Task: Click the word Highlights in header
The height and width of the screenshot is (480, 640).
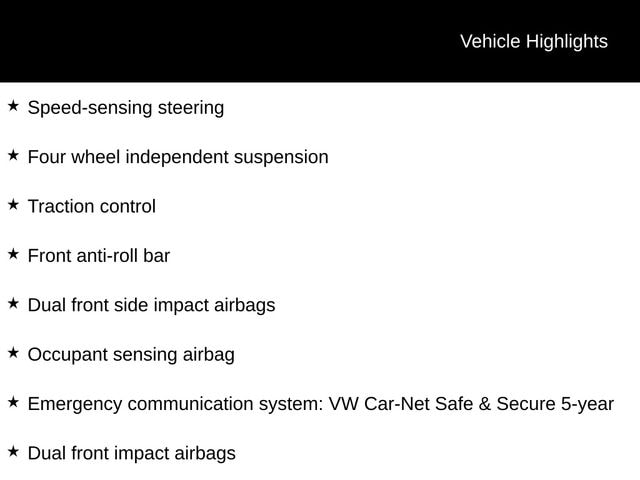Action: pyautogui.click(x=566, y=41)
